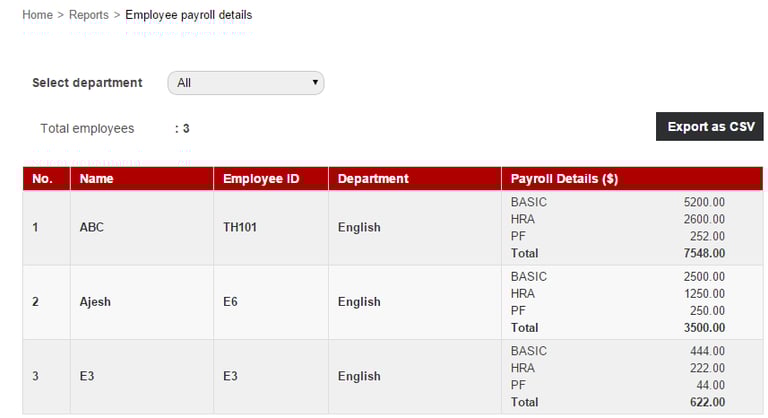Click the total 7548.00 amount
This screenshot has width=768, height=418.
704,253
